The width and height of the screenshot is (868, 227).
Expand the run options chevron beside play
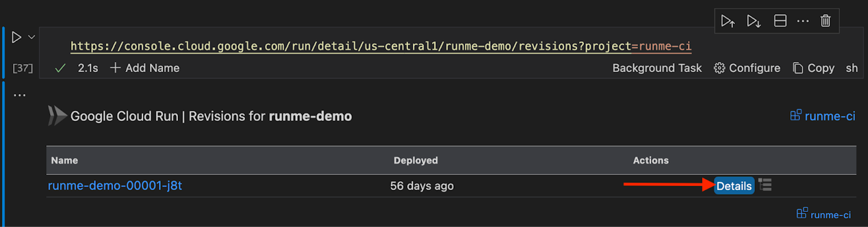pos(31,37)
